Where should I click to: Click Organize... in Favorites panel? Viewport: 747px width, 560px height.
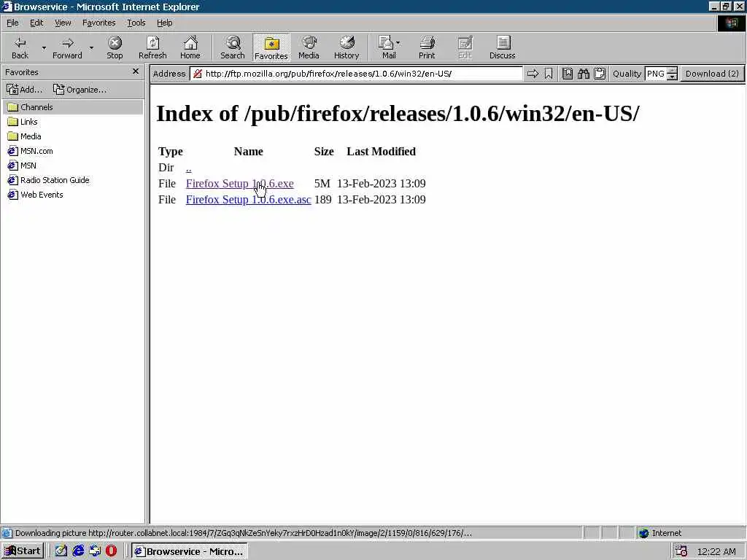click(80, 90)
